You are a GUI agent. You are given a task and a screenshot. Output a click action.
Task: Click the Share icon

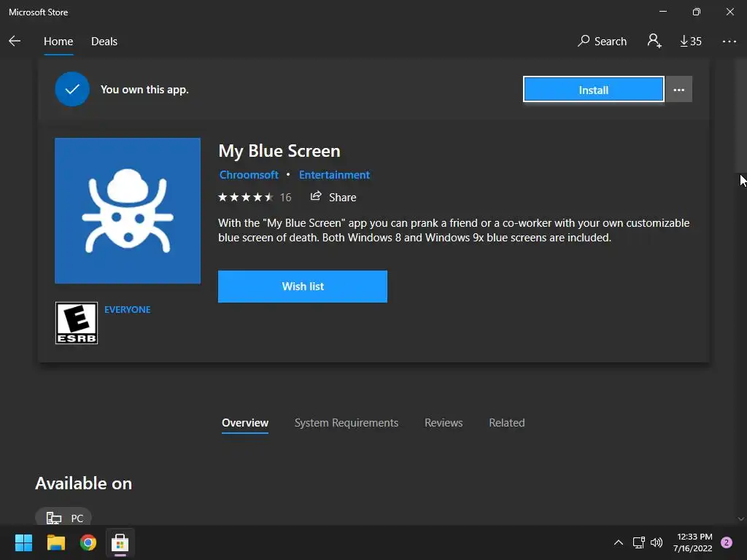316,196
